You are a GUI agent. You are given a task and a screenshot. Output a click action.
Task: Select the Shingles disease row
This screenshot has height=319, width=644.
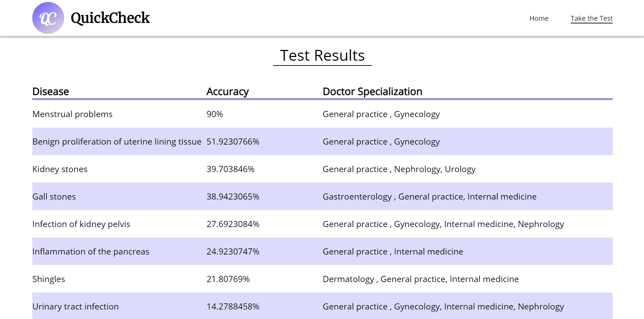click(322, 279)
